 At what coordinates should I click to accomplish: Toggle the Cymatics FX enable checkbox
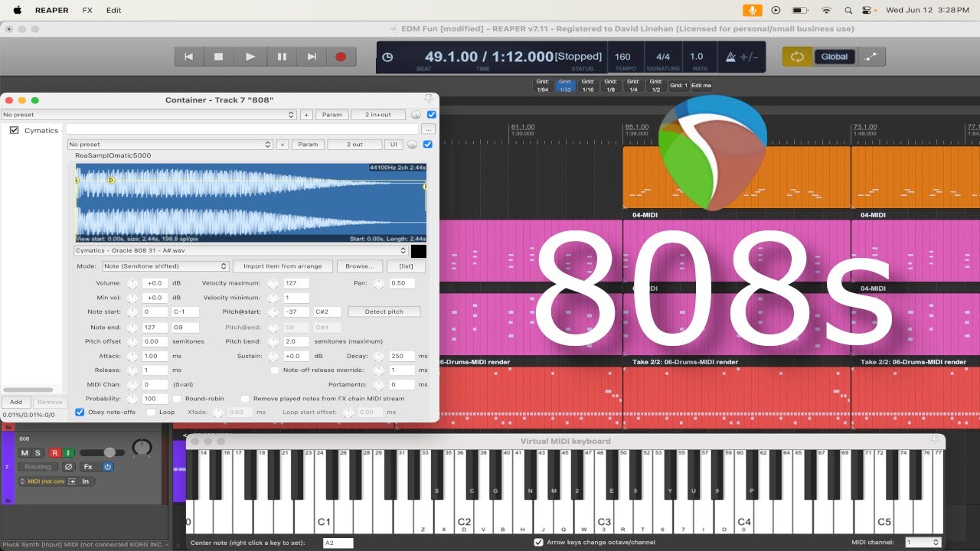14,131
